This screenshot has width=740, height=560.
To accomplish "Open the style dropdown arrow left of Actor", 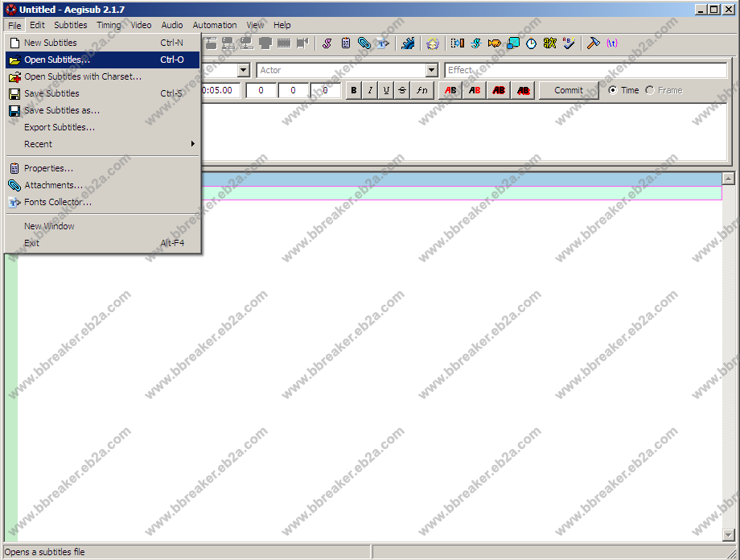I will coord(243,71).
